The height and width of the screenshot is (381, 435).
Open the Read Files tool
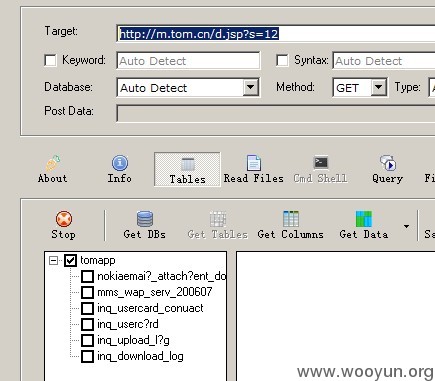[x=253, y=169]
